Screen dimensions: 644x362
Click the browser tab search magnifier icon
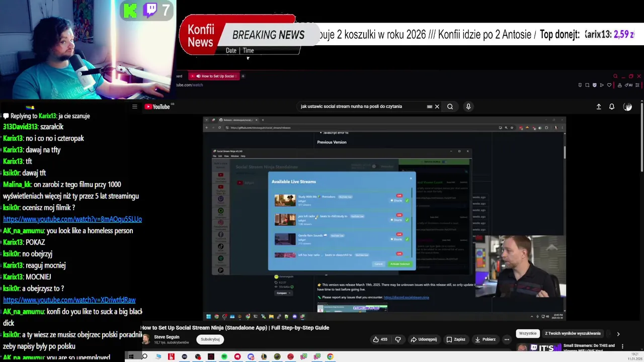click(x=615, y=76)
